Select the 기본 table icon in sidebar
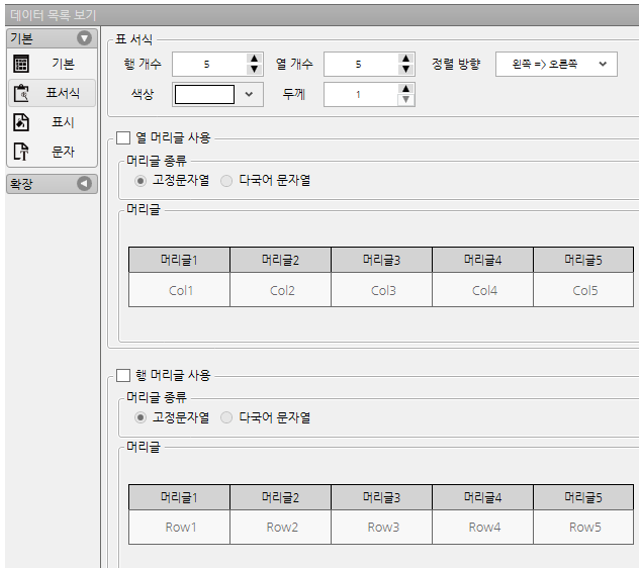 pos(21,64)
